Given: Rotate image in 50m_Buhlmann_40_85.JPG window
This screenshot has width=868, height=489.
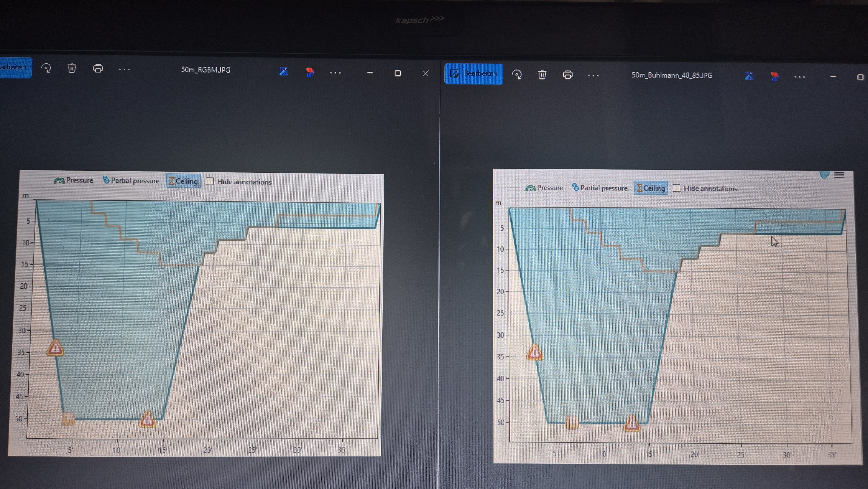Looking at the screenshot, I should point(516,74).
